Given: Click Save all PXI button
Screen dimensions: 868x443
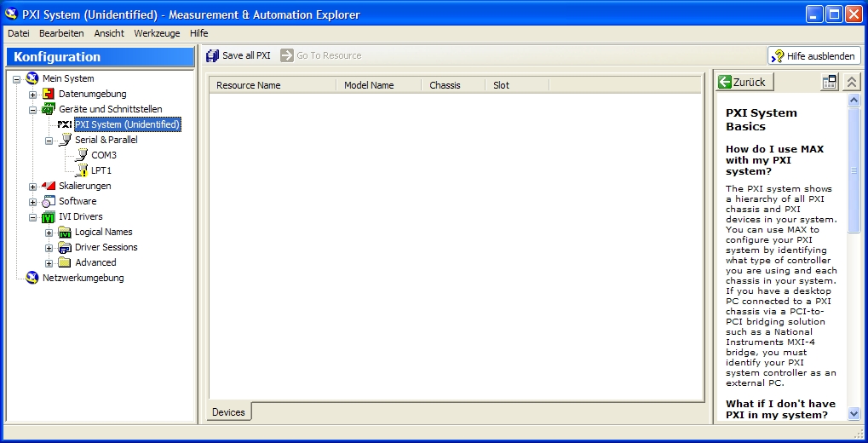Looking at the screenshot, I should coord(239,55).
